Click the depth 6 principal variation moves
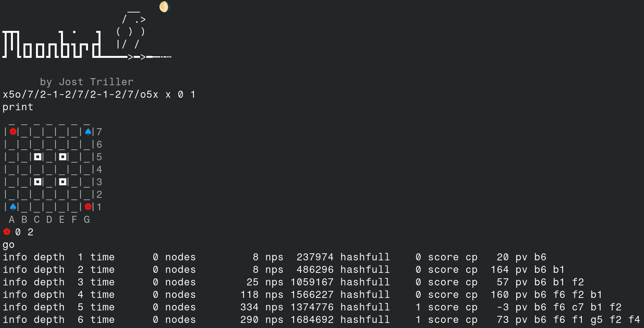The image size is (644, 328). [x=587, y=319]
